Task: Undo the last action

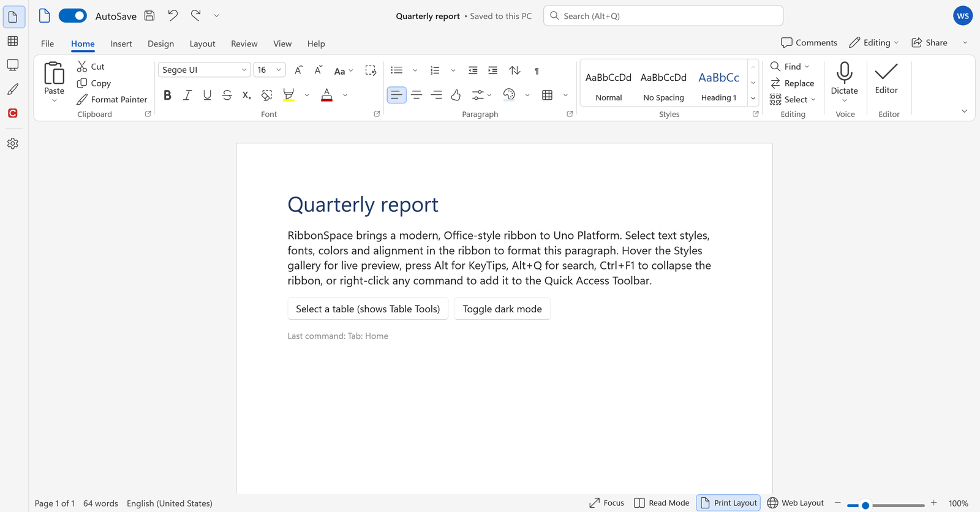Action: click(x=173, y=15)
